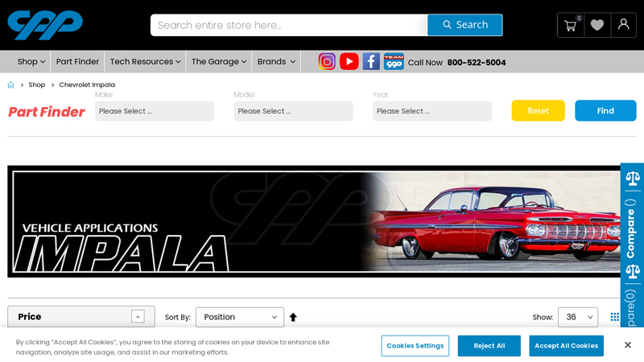Open Cookies Settings

point(415,346)
